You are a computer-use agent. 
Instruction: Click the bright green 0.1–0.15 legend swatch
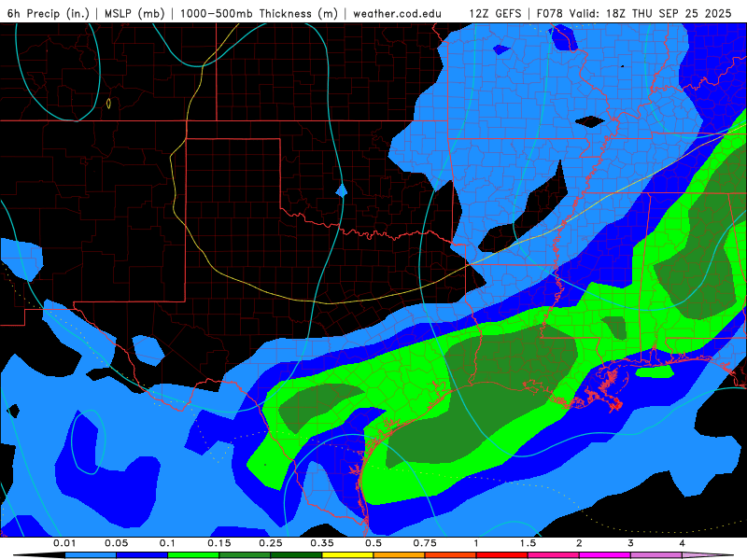point(193,555)
